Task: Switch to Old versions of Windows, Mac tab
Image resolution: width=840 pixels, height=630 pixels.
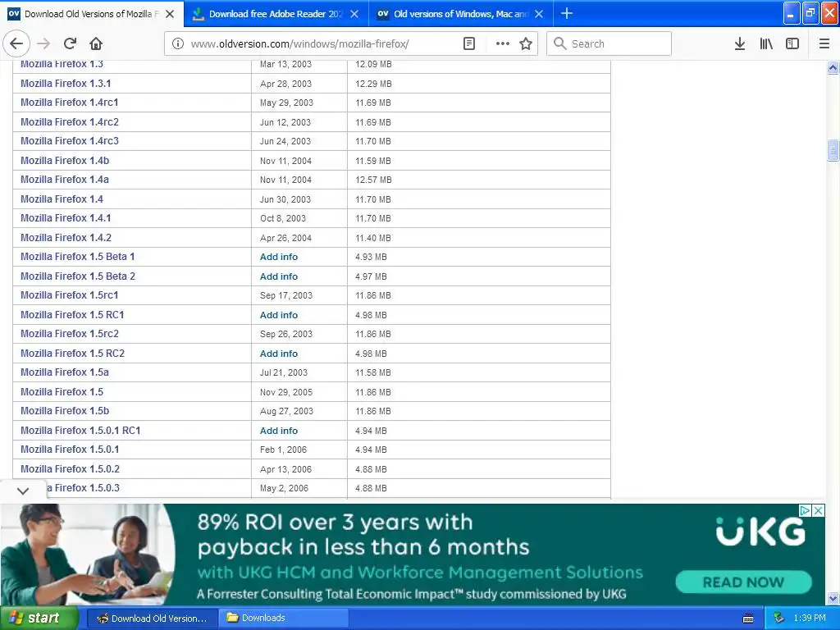Action: coord(461,14)
